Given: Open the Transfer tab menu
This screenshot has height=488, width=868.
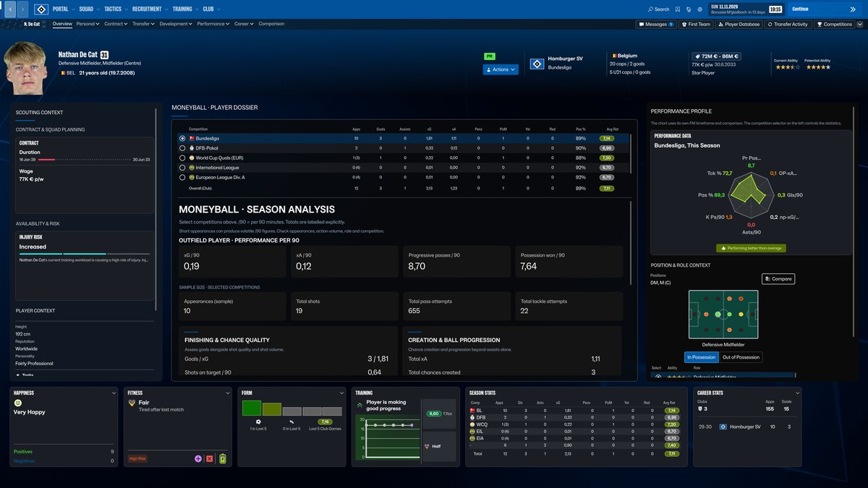Looking at the screenshot, I should point(143,24).
